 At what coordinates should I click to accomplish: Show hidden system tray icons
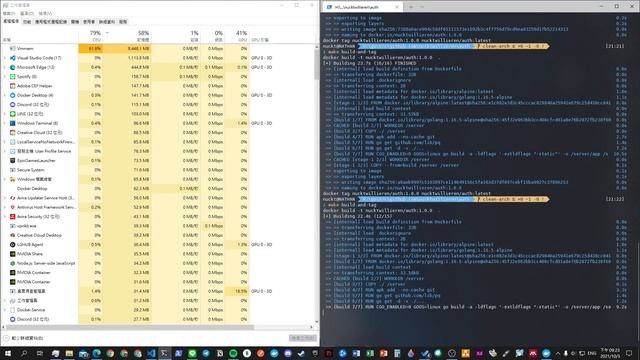(x=558, y=353)
